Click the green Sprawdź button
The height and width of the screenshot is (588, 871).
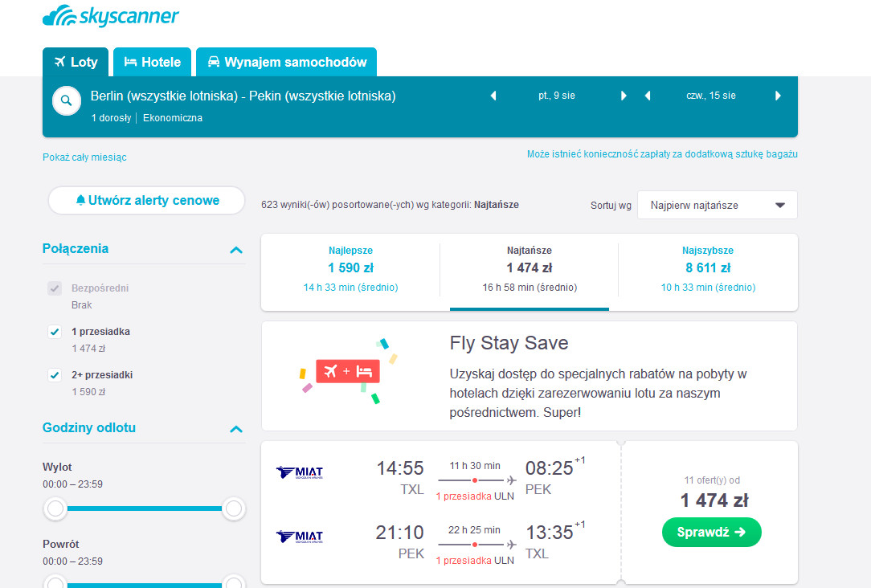point(712,532)
